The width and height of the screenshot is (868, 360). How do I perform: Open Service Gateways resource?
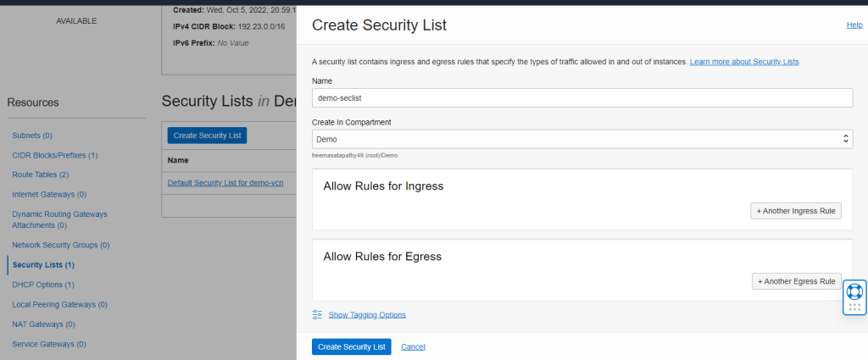pyautogui.click(x=49, y=344)
